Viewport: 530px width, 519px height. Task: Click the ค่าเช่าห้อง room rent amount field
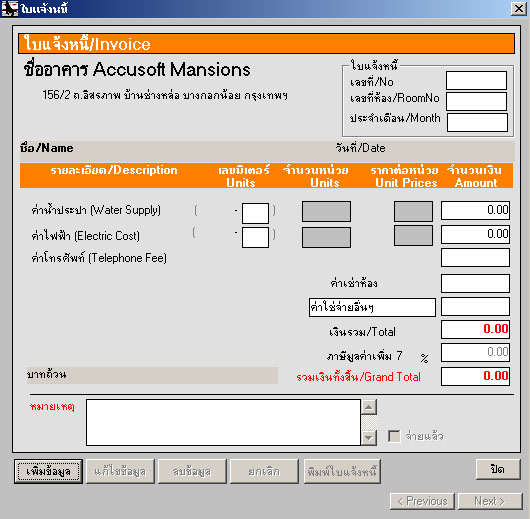(x=475, y=283)
